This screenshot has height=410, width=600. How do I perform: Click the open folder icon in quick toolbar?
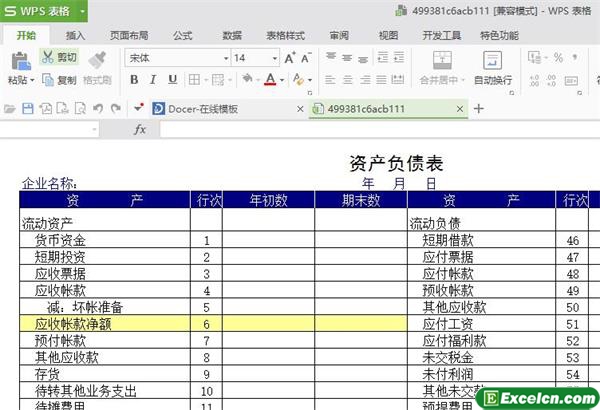(10, 109)
